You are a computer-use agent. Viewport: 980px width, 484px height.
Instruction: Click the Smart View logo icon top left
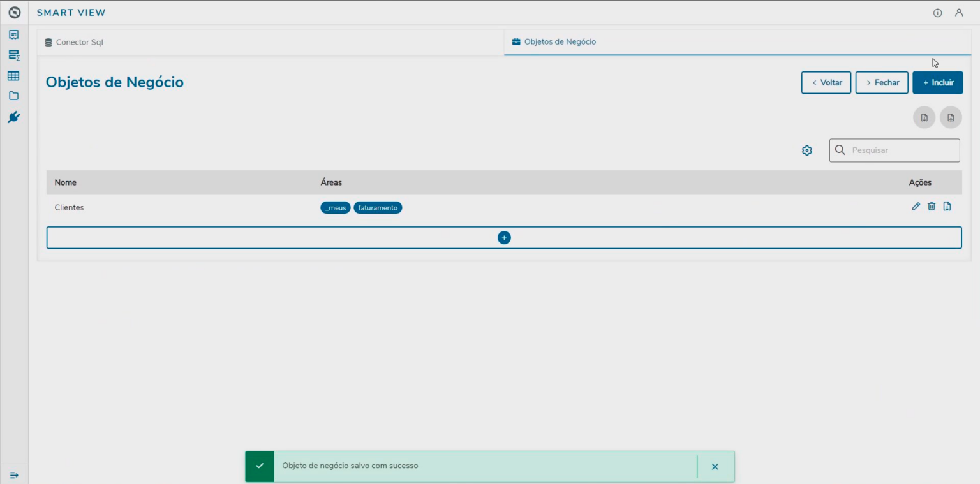click(x=14, y=12)
